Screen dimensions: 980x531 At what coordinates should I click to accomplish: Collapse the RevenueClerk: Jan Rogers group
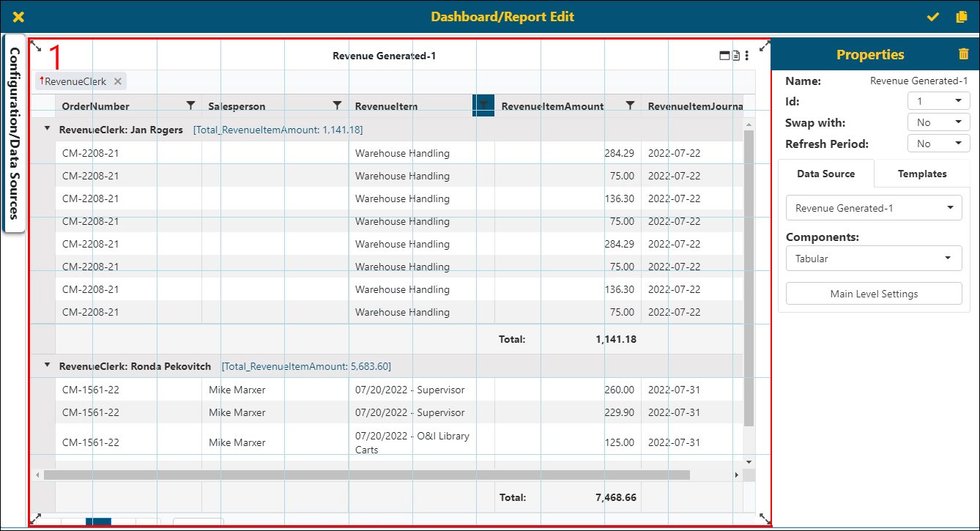(x=47, y=129)
